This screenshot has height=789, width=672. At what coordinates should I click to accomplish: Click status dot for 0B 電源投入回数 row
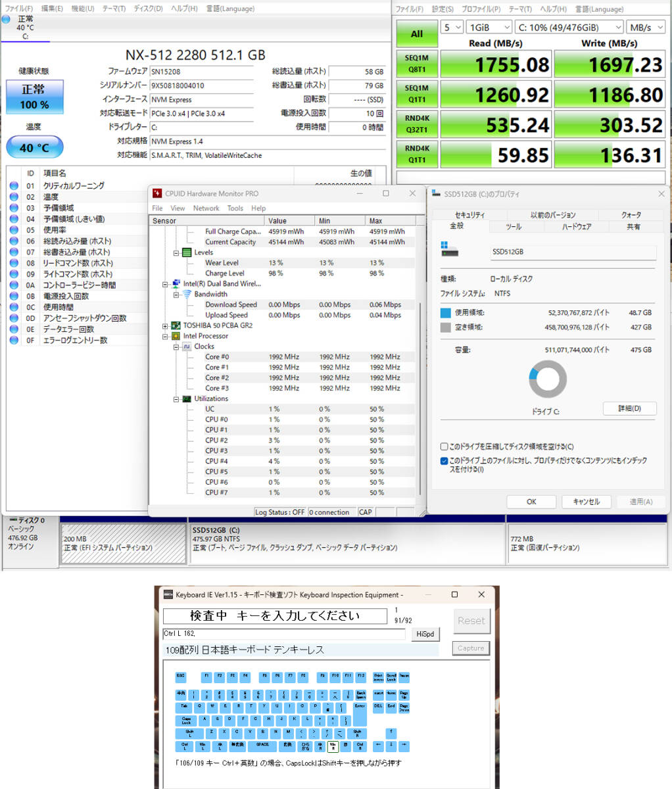click(x=14, y=297)
